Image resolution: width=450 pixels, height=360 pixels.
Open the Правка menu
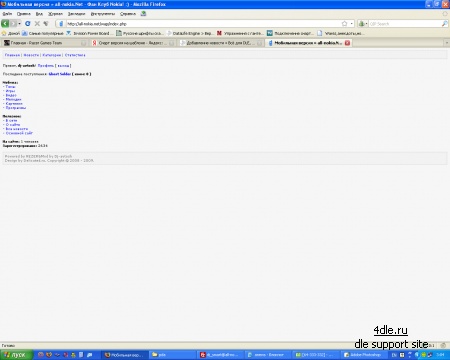24,14
